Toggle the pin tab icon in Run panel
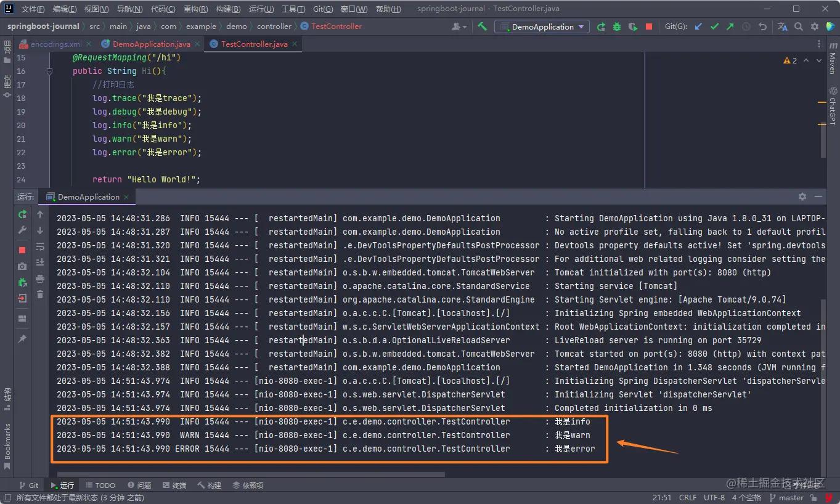The height and width of the screenshot is (504, 840). point(22,339)
